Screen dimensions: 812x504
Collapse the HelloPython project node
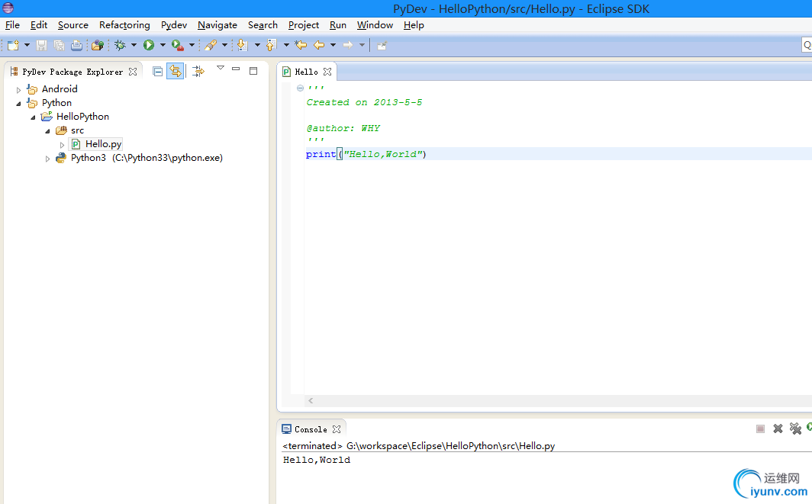tap(33, 117)
